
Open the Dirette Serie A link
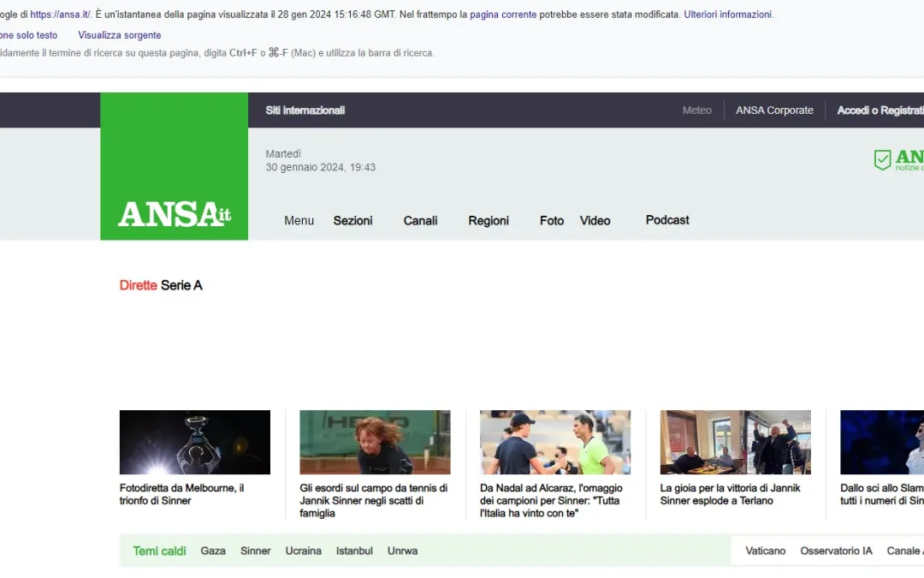click(161, 285)
